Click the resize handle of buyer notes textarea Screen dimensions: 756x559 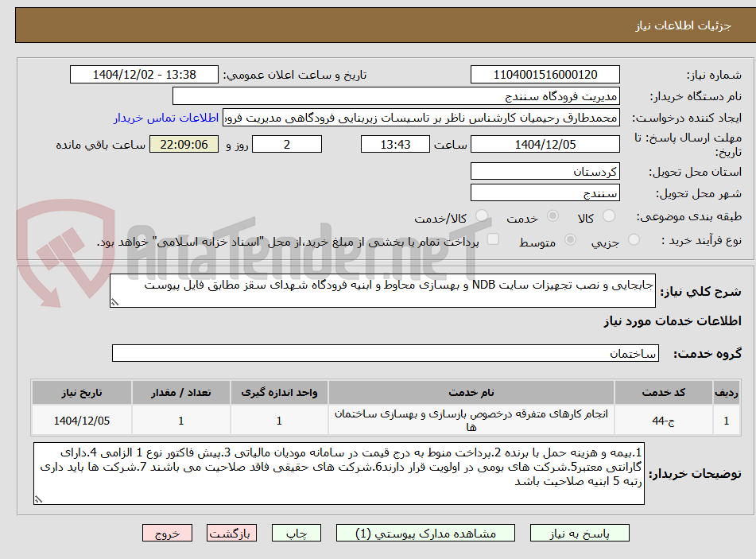(x=39, y=499)
